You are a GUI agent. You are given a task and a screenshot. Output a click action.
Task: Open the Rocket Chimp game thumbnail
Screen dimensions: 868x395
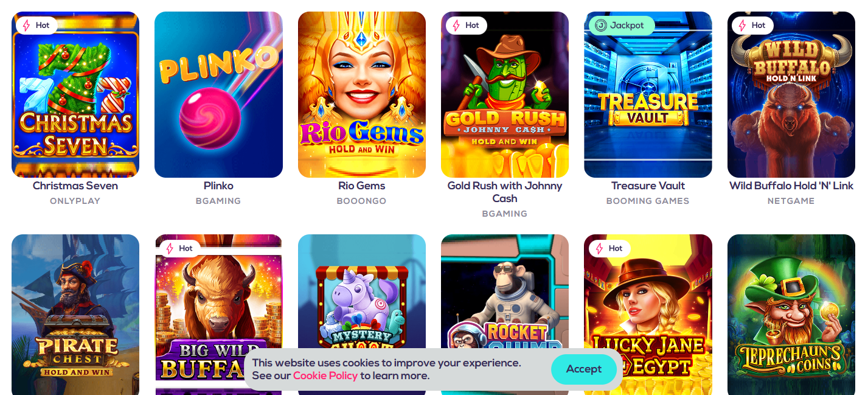(x=505, y=292)
